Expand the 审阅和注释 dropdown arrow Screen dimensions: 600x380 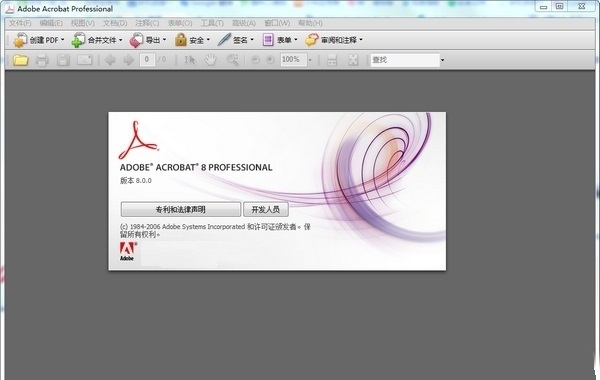[x=361, y=39]
